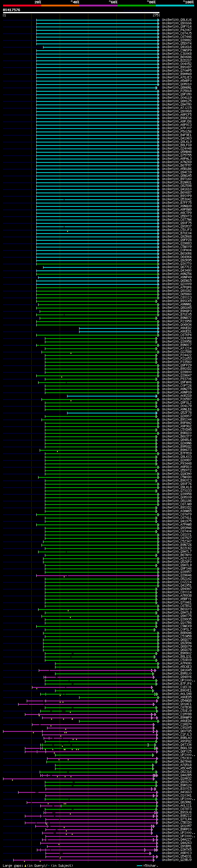Viewport: 197px width, 868px height.
Task: Click hit label UniRef100_Q6VTQ5
Action: point(177,731)
